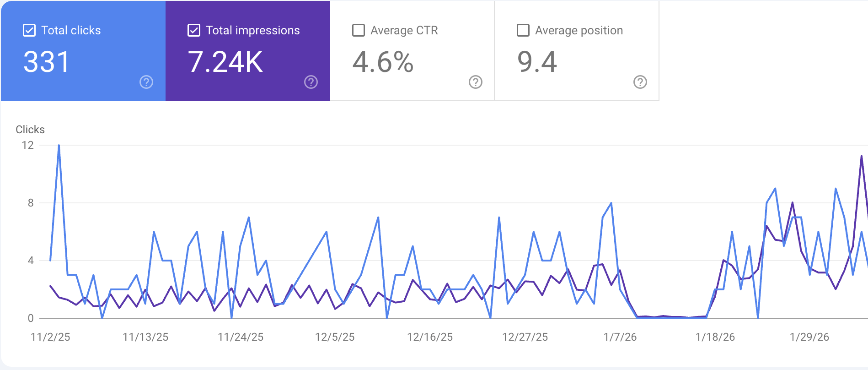This screenshot has height=370, width=868.
Task: Disable the Total impressions checkbox
Action: tap(194, 31)
